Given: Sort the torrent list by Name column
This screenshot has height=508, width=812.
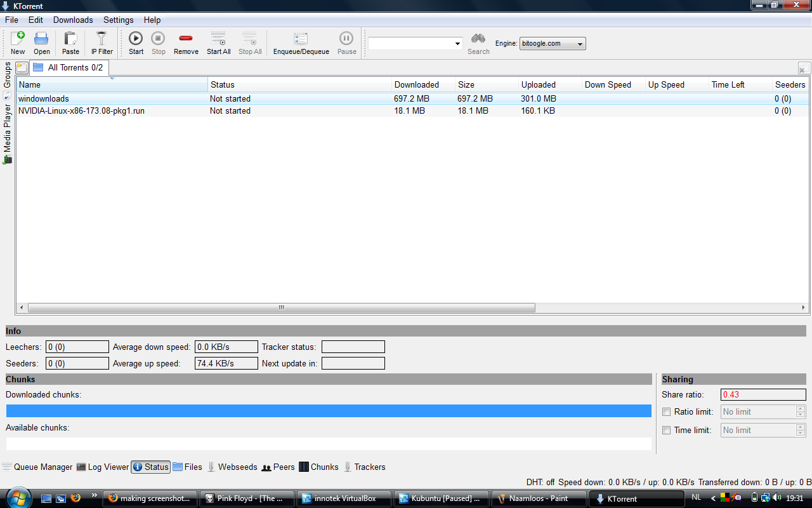Looking at the screenshot, I should [112, 84].
